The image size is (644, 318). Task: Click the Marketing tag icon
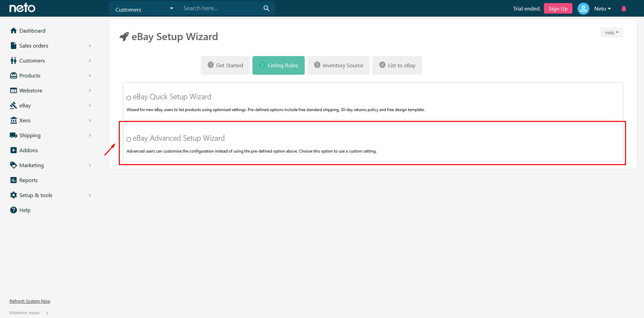point(14,165)
